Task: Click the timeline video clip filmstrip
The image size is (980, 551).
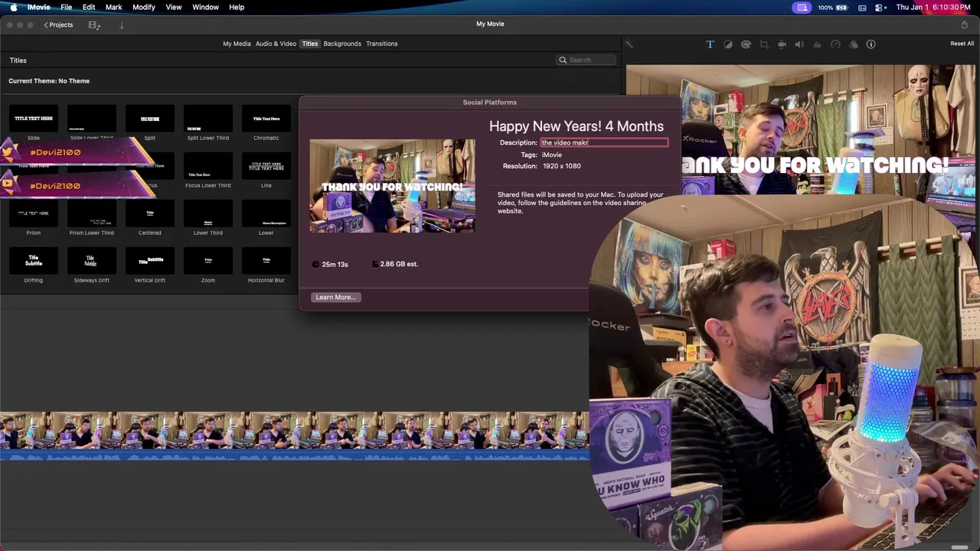Action: [295, 431]
